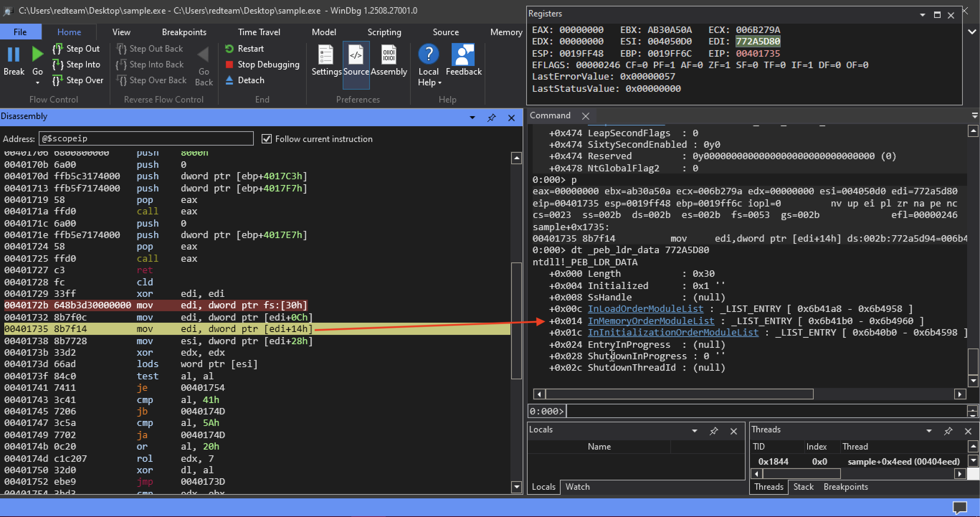This screenshot has height=517, width=980.
Task: Click the red Stop Debugging icon
Action: point(229,65)
